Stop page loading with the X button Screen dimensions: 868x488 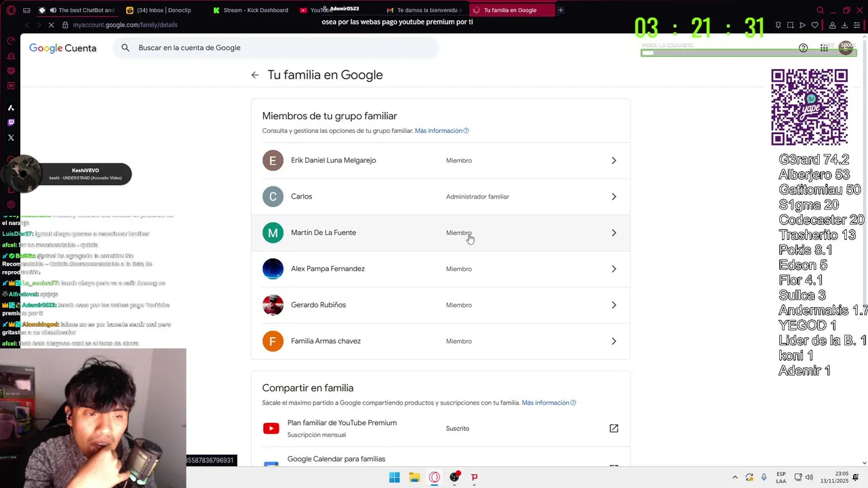50,25
